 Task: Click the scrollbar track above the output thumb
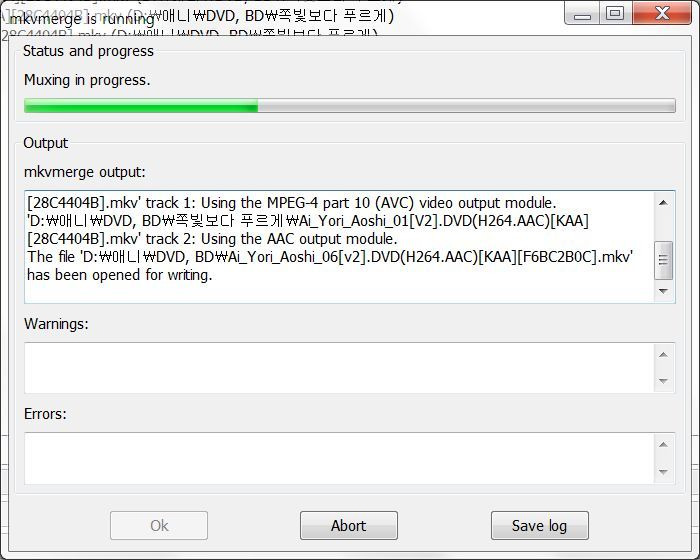click(663, 227)
